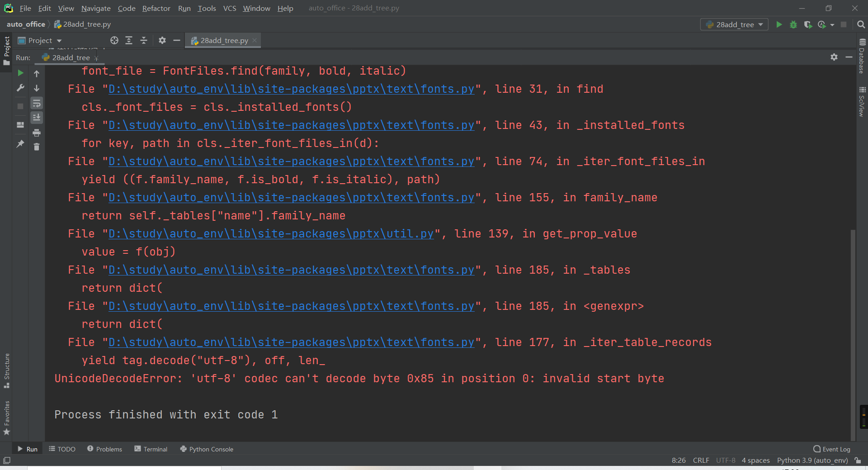Open fonts.py link at line 74

pyautogui.click(x=292, y=161)
